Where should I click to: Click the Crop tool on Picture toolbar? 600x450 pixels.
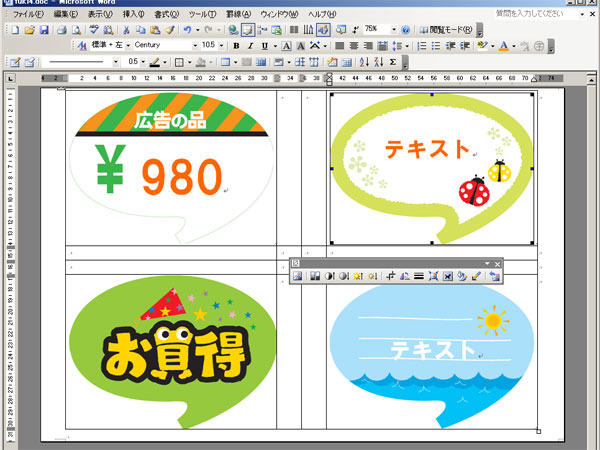(x=391, y=276)
